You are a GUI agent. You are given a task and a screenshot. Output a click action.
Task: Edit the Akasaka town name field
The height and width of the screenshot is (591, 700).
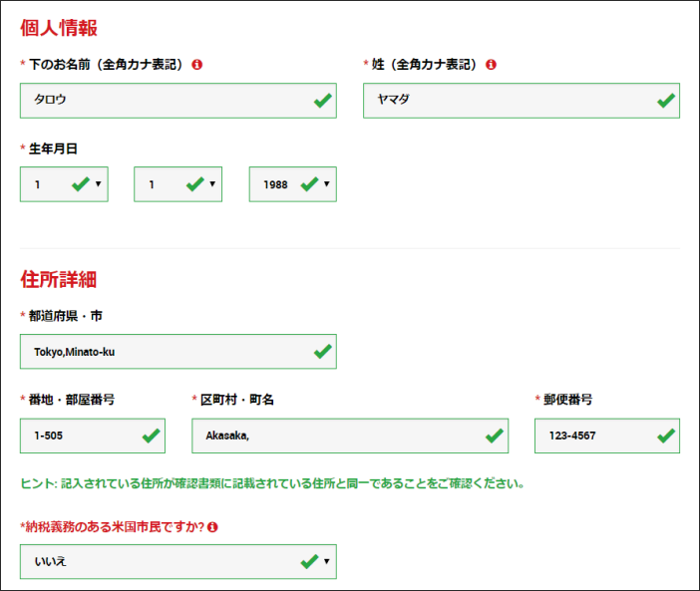pos(350,436)
